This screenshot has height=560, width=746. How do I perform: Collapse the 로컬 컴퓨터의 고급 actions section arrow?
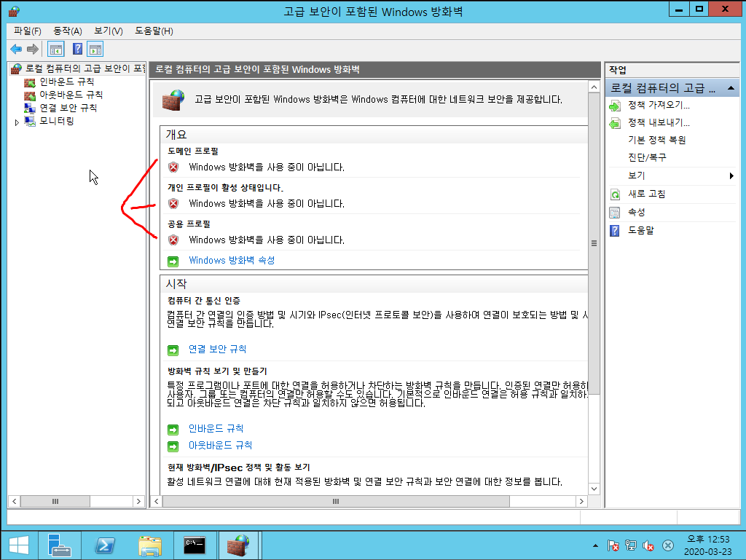point(731,88)
